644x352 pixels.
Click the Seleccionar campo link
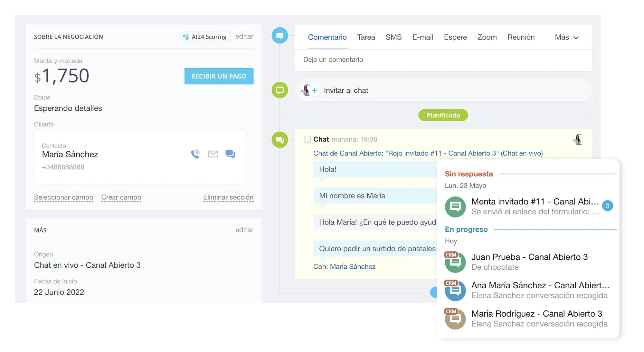click(x=63, y=197)
